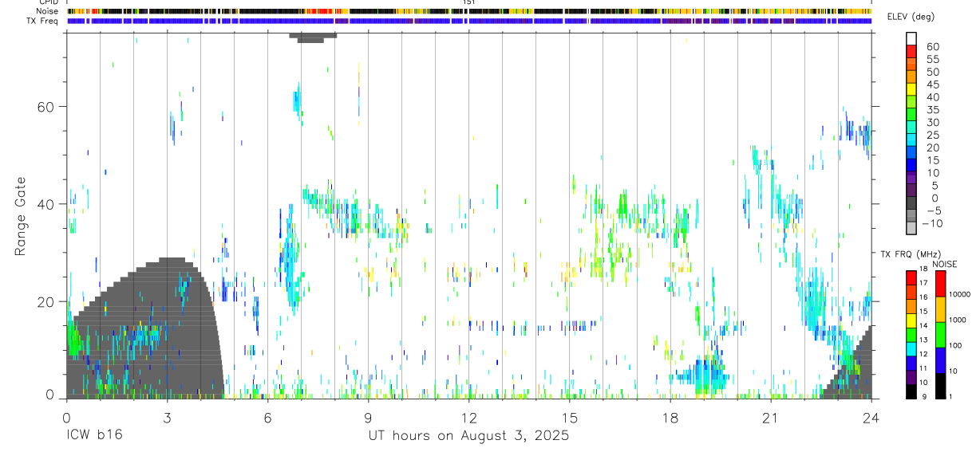Click the '100' label on the NOISE scale

coord(956,346)
